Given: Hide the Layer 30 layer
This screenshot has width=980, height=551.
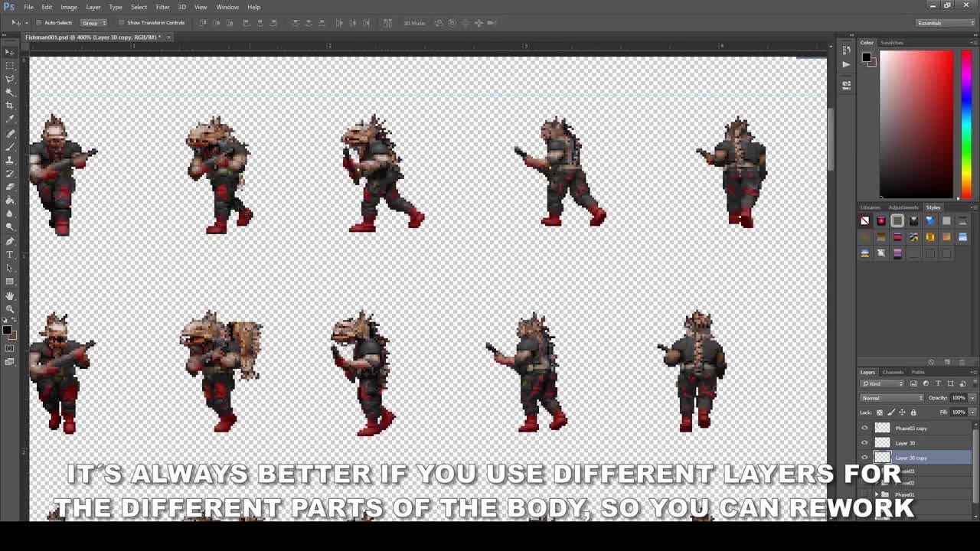Looking at the screenshot, I should click(865, 442).
